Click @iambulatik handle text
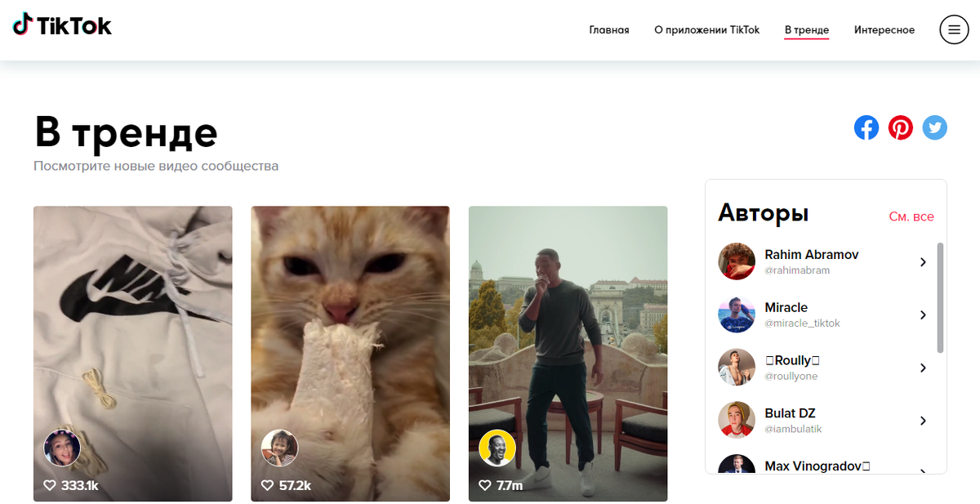The width and height of the screenshot is (980, 504). point(793,430)
